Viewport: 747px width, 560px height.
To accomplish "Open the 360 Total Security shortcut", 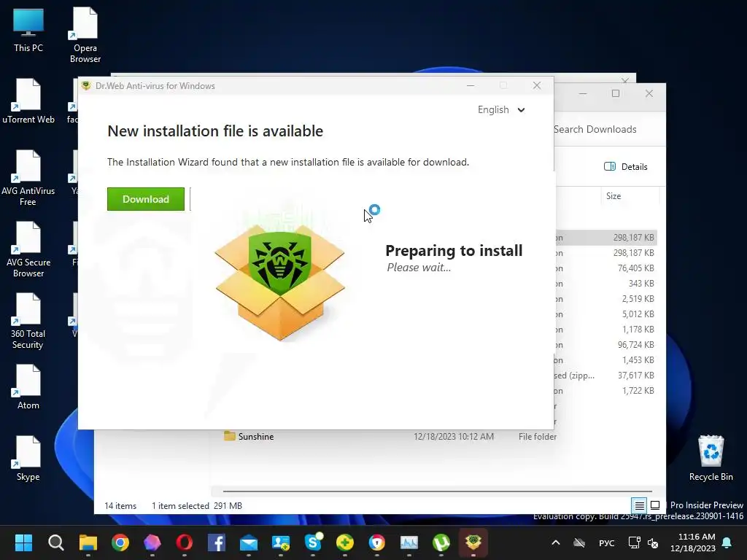I will tap(28, 321).
